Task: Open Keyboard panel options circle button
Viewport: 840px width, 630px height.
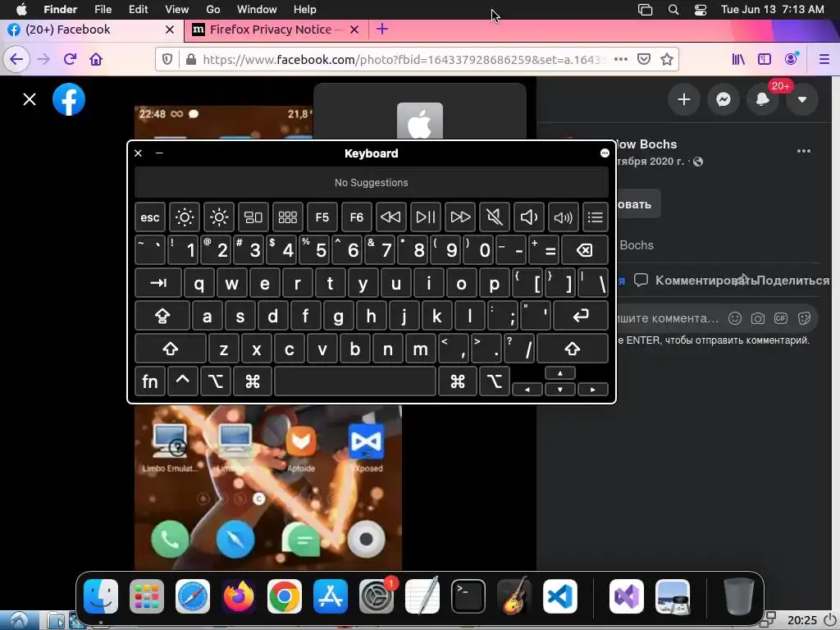Action: point(605,153)
